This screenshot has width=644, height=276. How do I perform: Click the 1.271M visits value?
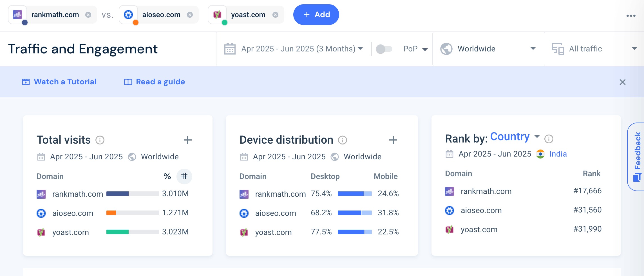175,213
